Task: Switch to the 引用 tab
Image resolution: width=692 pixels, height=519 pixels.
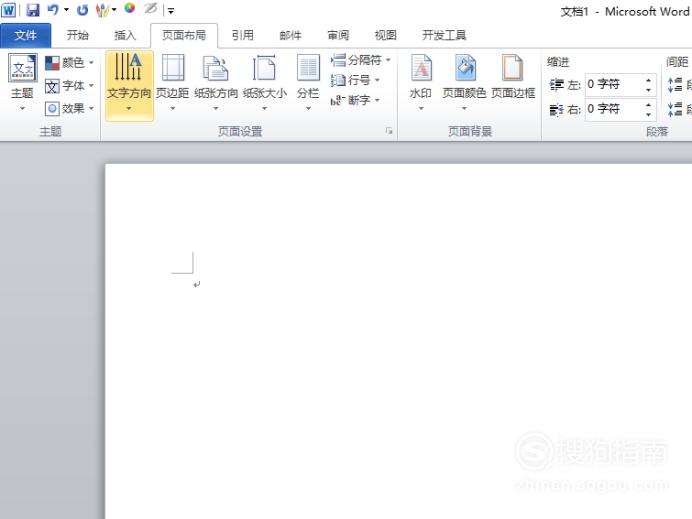Action: 243,35
